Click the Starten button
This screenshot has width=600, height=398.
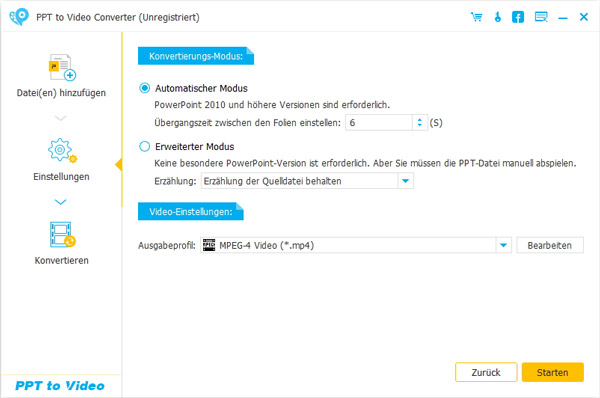click(x=553, y=372)
